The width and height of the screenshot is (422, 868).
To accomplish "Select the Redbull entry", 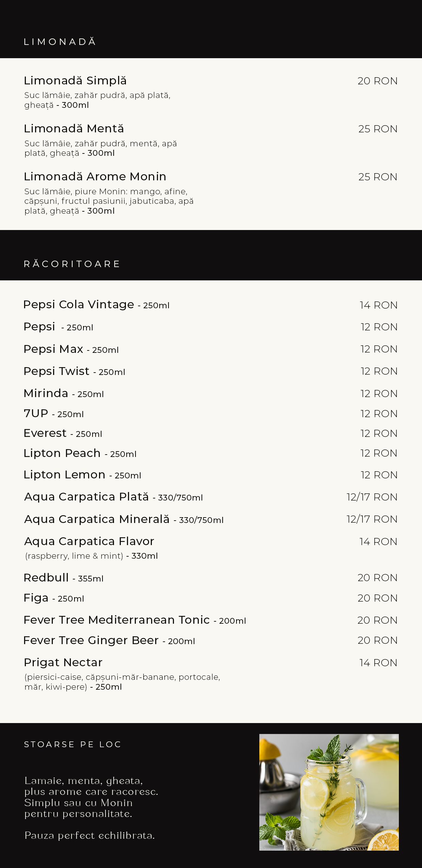I will (x=46, y=578).
